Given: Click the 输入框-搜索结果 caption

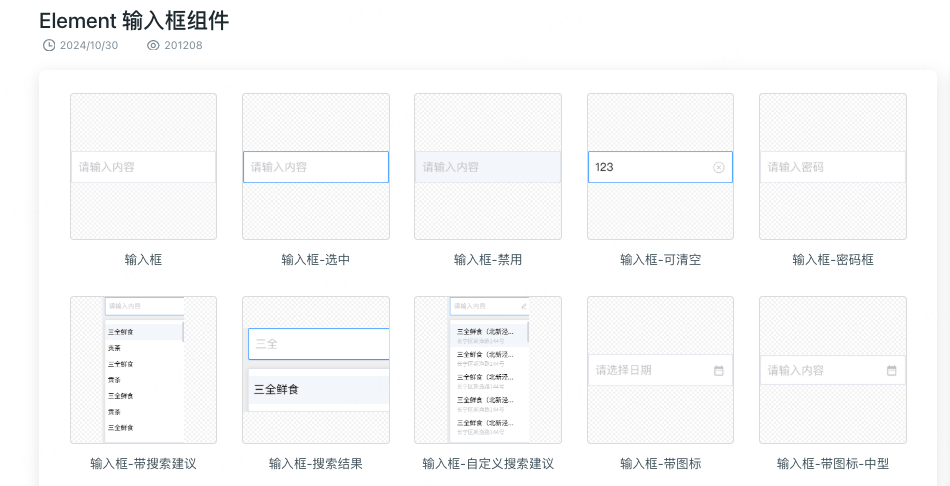Looking at the screenshot, I should (x=316, y=464).
